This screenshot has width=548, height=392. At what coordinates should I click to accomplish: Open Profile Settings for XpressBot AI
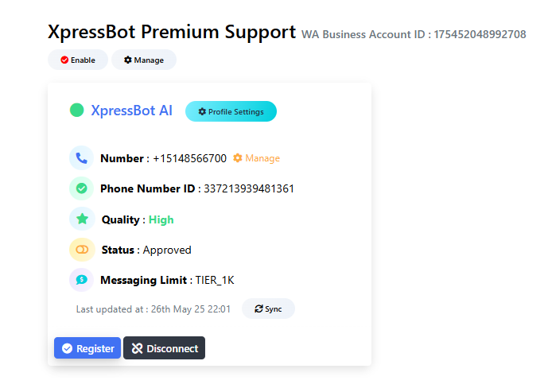(x=231, y=112)
